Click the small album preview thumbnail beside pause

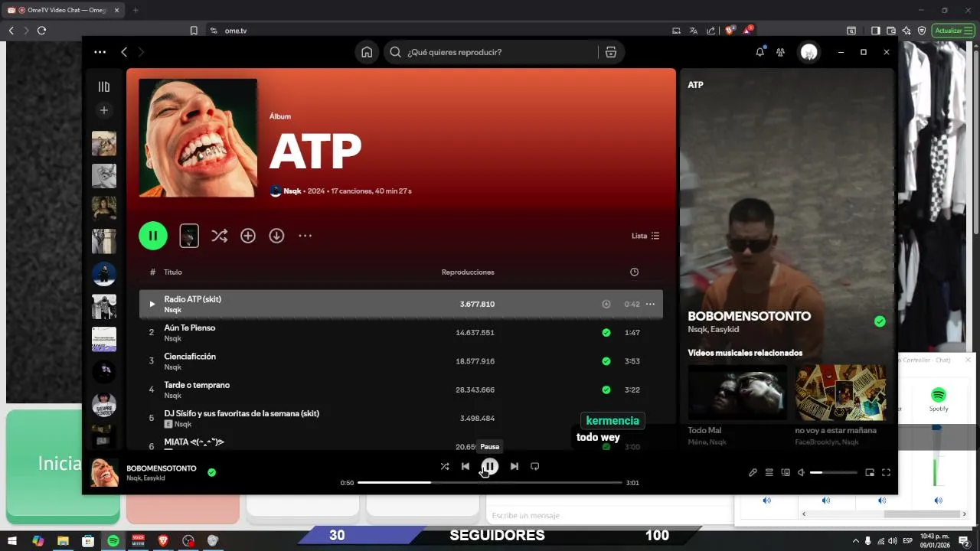[x=189, y=236]
